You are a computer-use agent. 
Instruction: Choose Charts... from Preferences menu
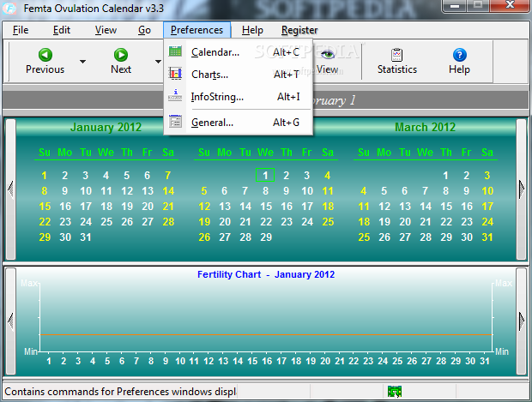(x=239, y=75)
